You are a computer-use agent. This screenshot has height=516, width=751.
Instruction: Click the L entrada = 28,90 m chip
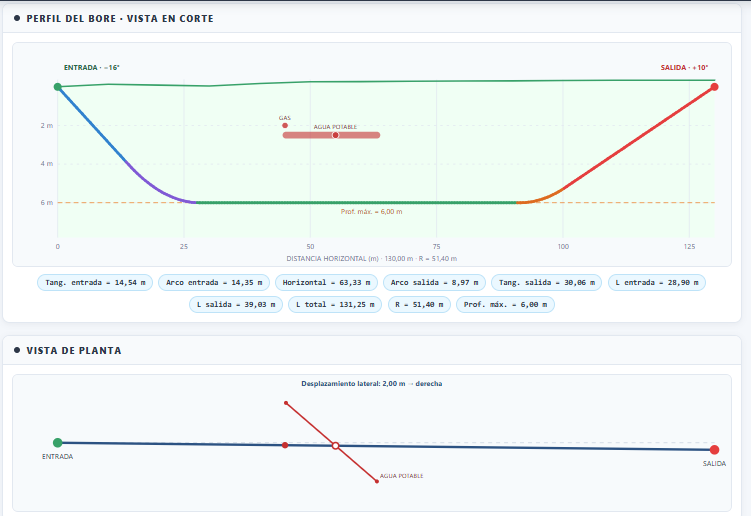coord(657,283)
